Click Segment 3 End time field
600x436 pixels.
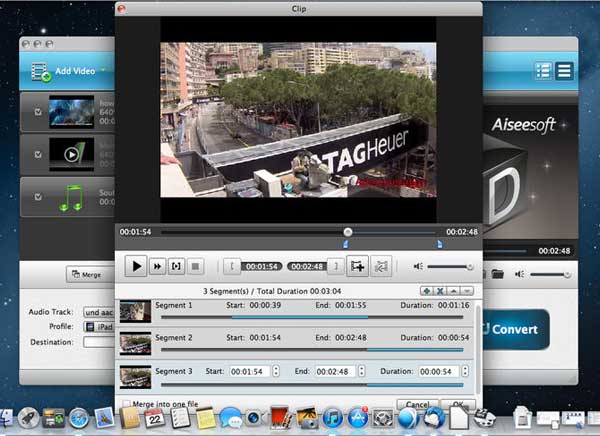pyautogui.click(x=336, y=371)
